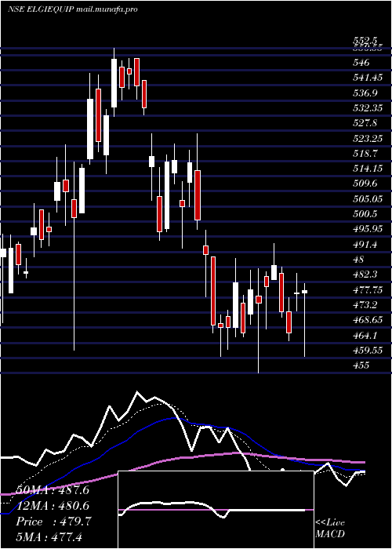
Task: Click the 491.4 price axis label
Action: tap(365, 245)
